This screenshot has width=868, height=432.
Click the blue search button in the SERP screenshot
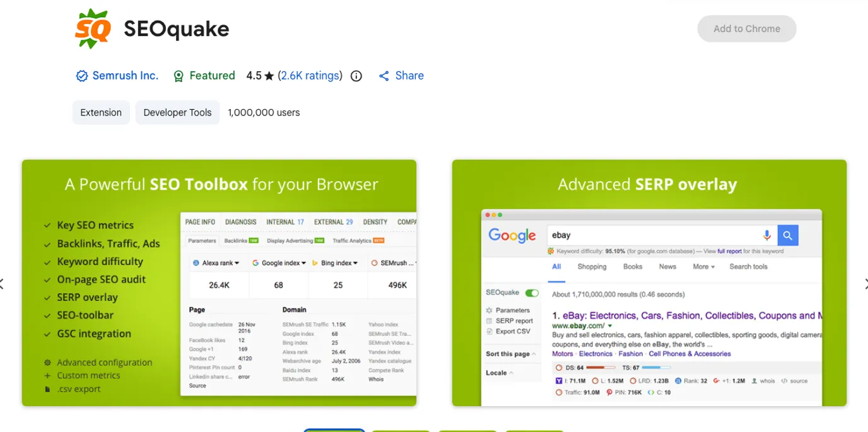pos(788,235)
